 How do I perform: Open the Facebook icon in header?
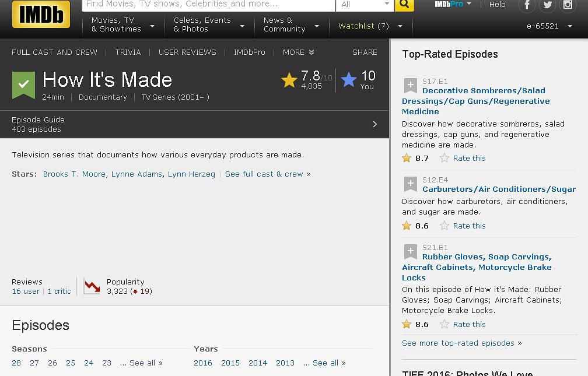point(527,5)
